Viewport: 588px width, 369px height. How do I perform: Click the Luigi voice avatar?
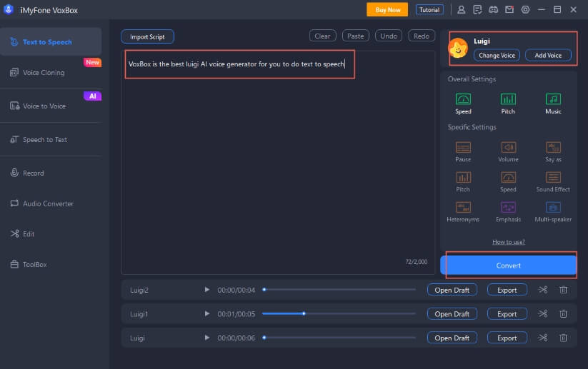coord(458,48)
